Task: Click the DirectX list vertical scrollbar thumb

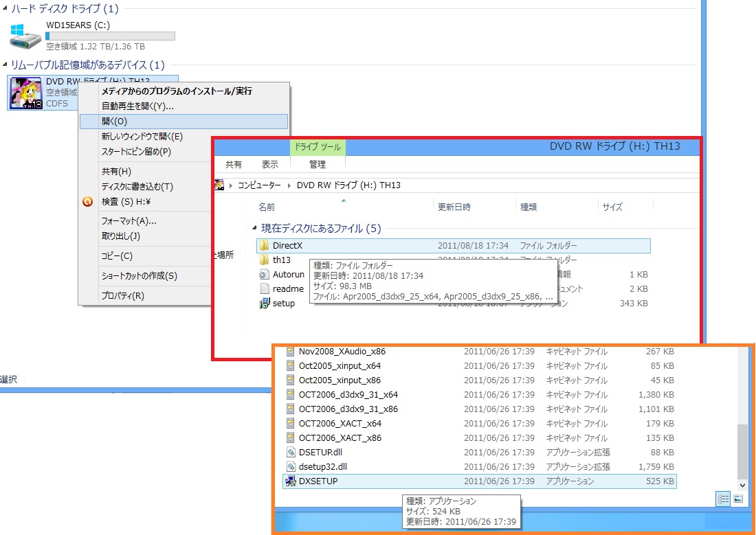Action: point(743,451)
